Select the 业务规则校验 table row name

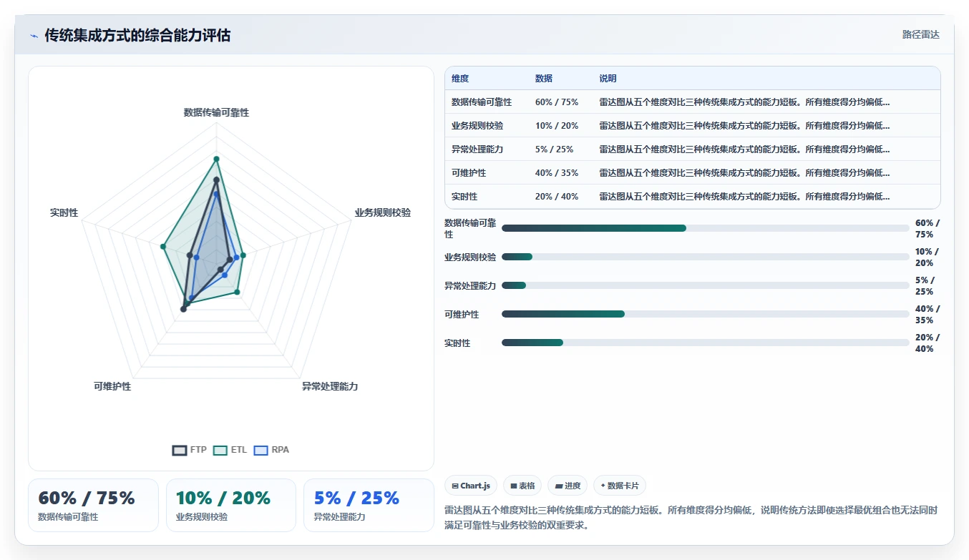(x=477, y=126)
